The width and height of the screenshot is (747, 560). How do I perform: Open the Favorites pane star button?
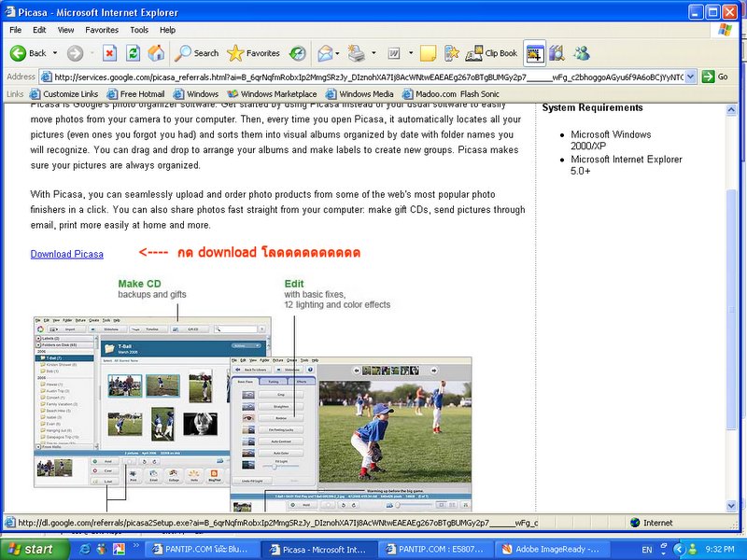point(253,53)
